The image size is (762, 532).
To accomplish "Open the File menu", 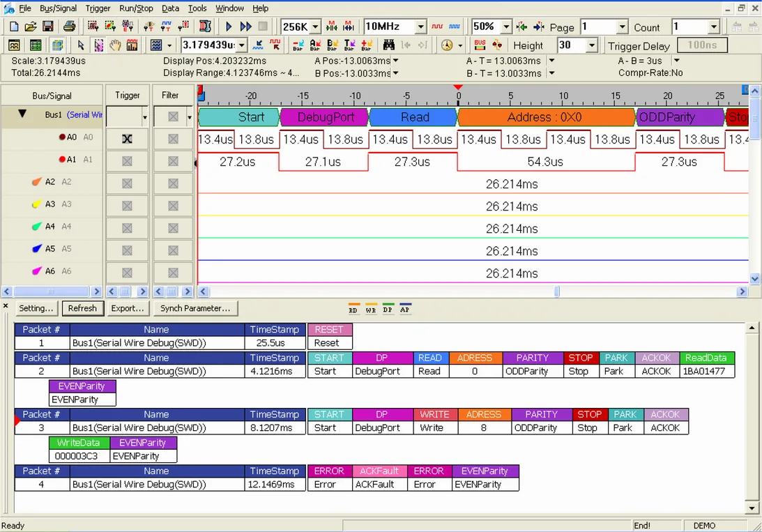I will [x=25, y=8].
